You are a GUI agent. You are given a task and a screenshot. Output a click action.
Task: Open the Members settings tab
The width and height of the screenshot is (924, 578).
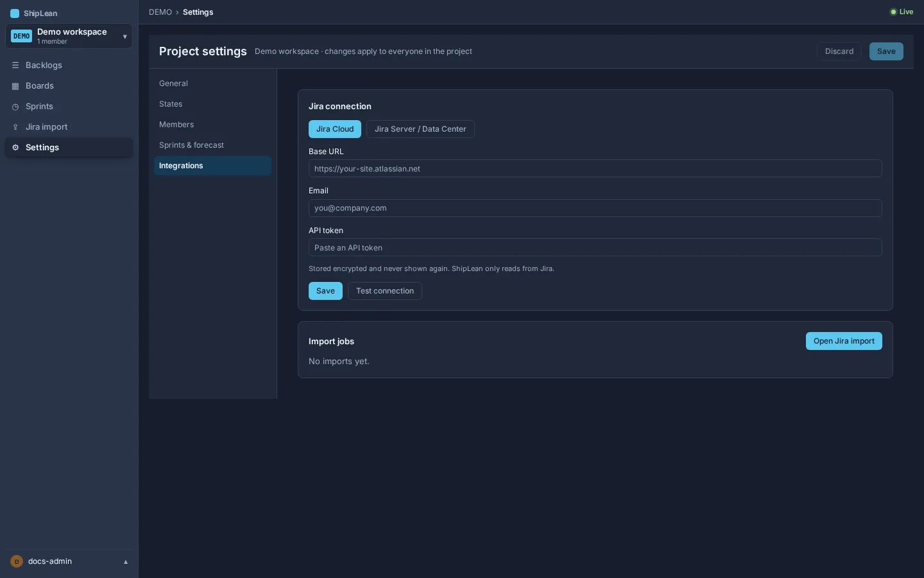[212, 125]
